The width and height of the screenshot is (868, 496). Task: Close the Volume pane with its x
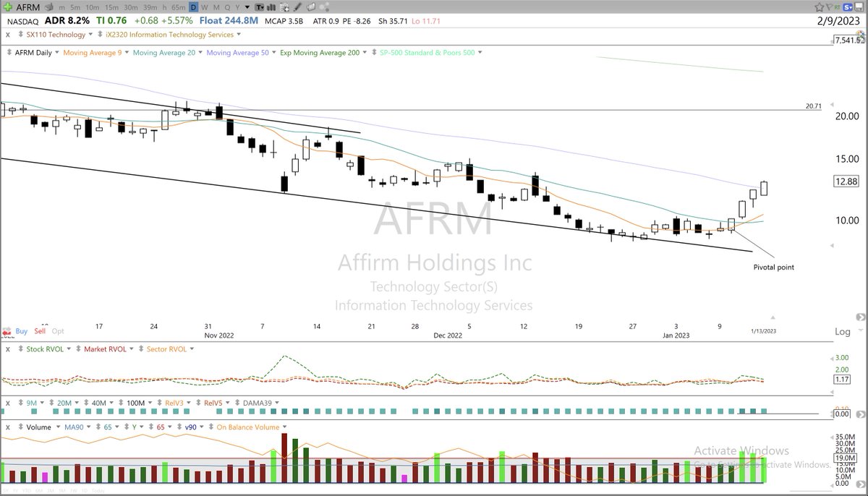click(x=8, y=427)
